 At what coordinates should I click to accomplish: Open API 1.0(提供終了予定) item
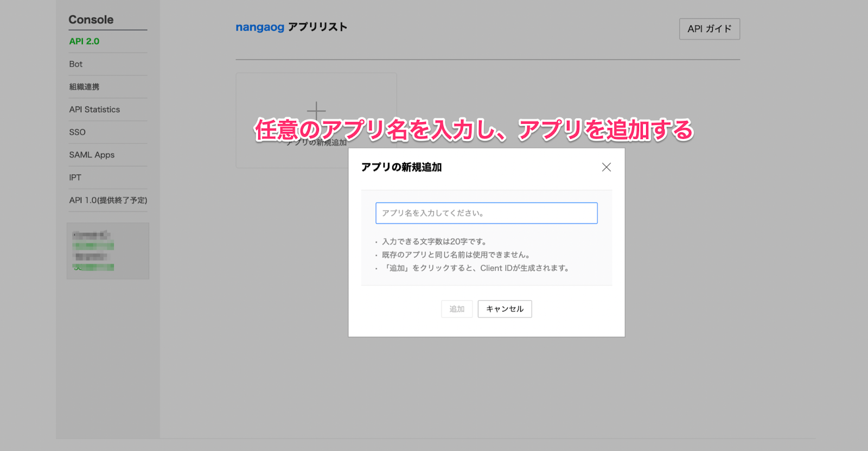108,200
